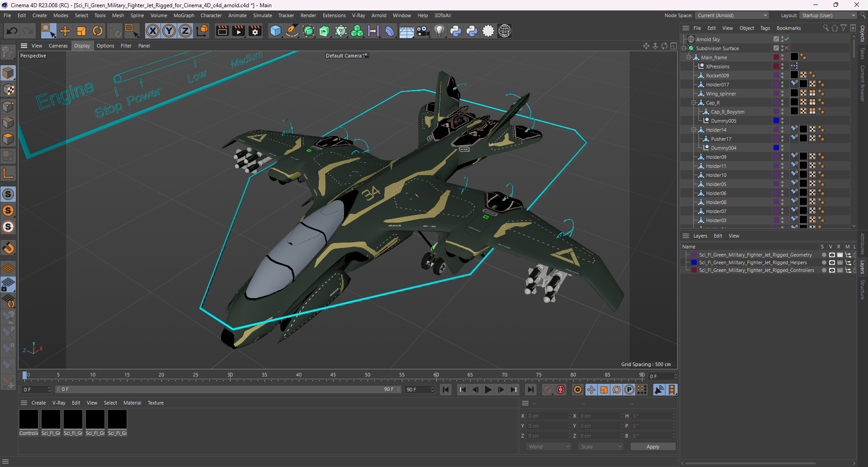This screenshot has width=868, height=467.
Task: Click the MoGraph Cloner icon
Action: 357,31
